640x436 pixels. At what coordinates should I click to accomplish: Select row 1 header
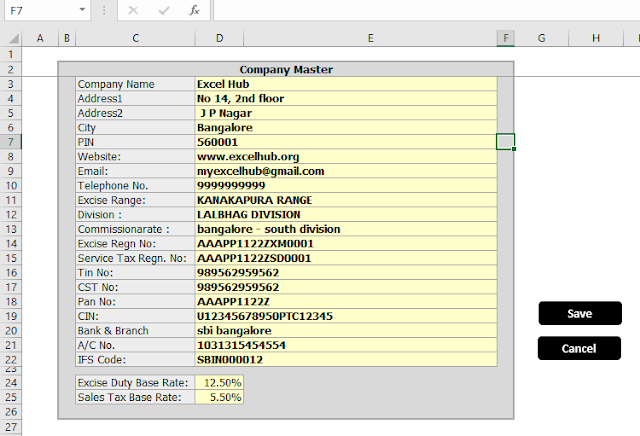tap(11, 54)
